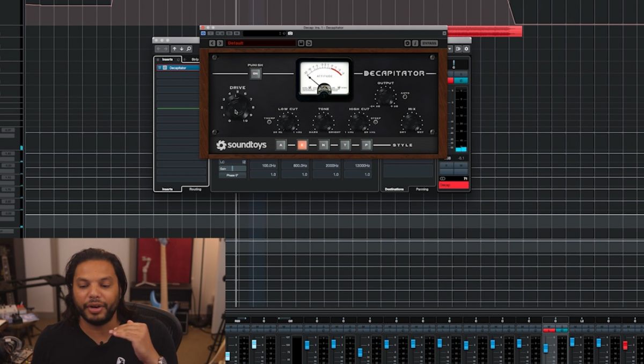Click the info icon beside BYPASS
Screen dimensions: 644x364
click(x=414, y=42)
